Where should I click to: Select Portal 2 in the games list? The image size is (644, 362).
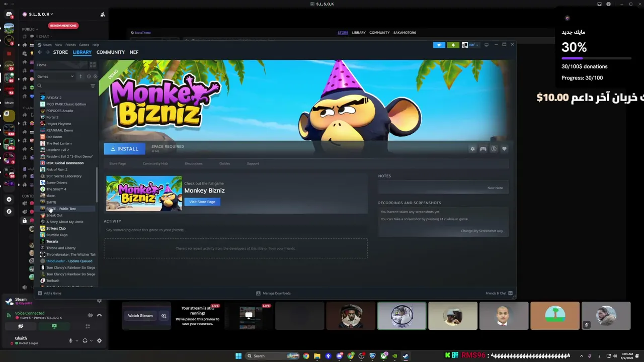pos(52,117)
